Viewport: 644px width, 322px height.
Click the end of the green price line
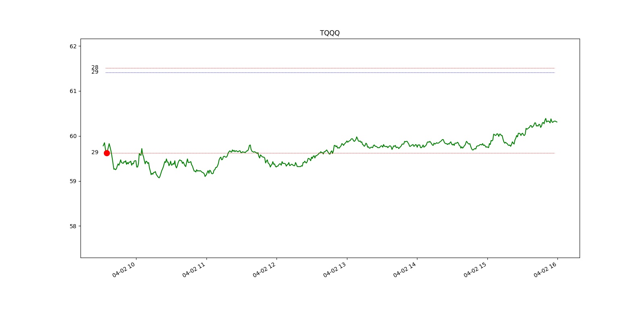point(557,122)
